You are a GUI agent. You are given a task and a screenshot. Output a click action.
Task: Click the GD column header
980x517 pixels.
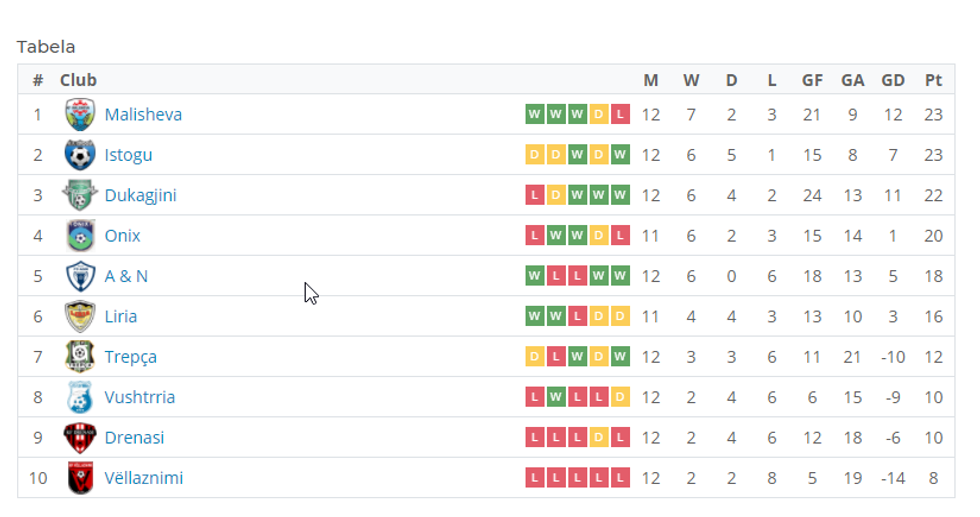892,80
